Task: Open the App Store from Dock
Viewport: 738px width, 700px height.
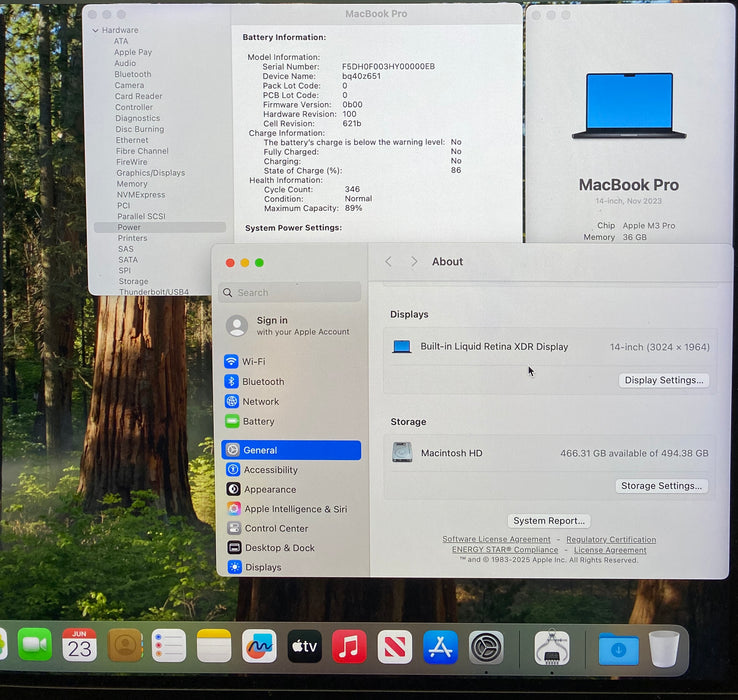Action: pyautogui.click(x=440, y=647)
